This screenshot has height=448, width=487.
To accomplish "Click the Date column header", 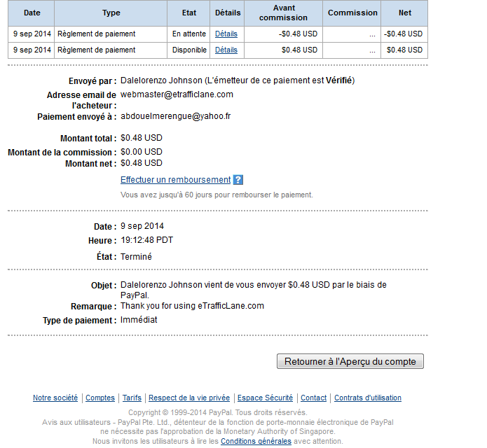I will [x=32, y=13].
